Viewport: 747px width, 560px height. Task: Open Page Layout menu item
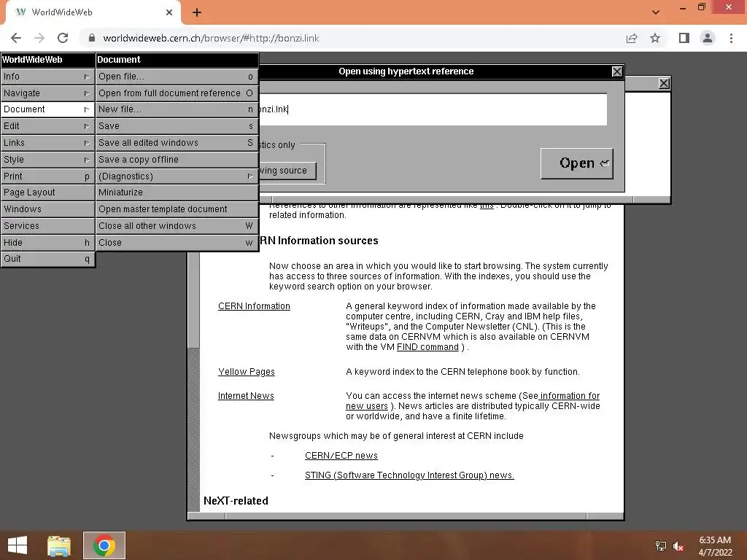pyautogui.click(x=47, y=192)
